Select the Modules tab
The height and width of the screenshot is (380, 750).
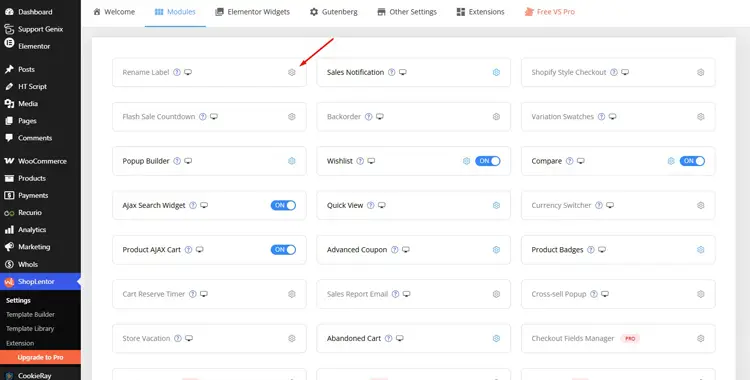click(175, 12)
